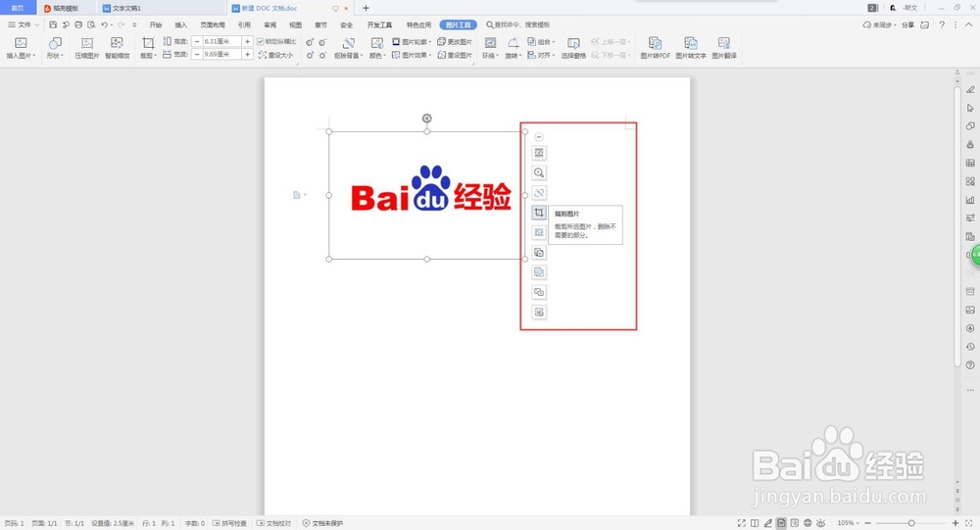980x530 pixels.
Task: Open the 对齐 align dropdown
Action: point(541,55)
